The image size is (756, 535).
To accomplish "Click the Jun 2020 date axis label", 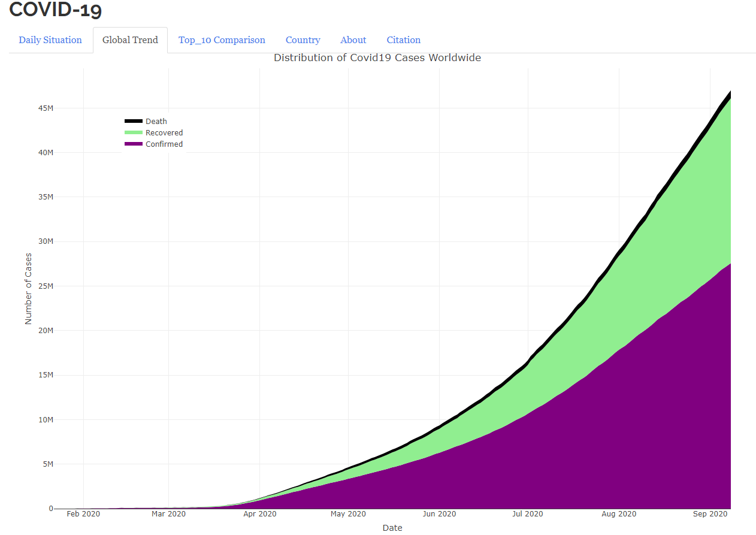I will click(x=439, y=514).
